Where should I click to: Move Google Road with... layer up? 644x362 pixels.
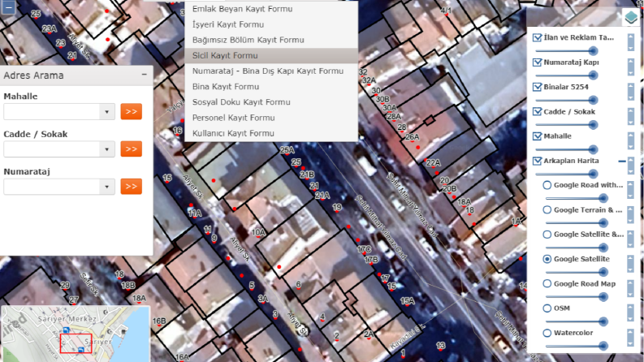[631, 186]
